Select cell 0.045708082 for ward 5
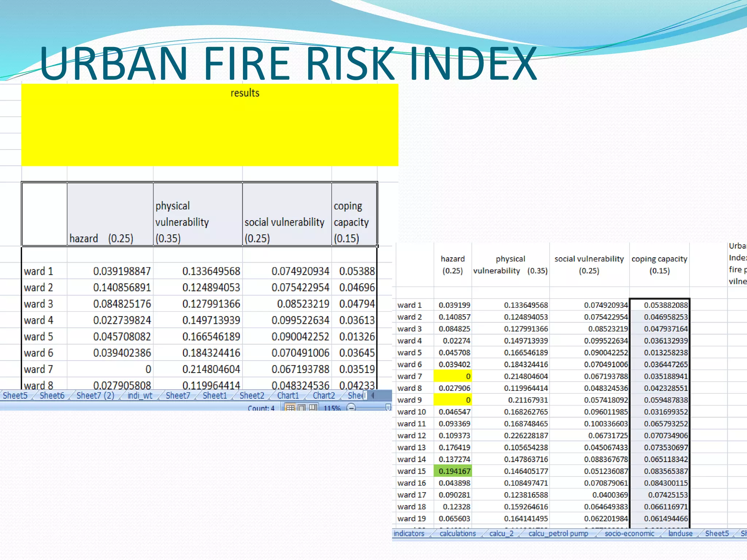 point(110,337)
